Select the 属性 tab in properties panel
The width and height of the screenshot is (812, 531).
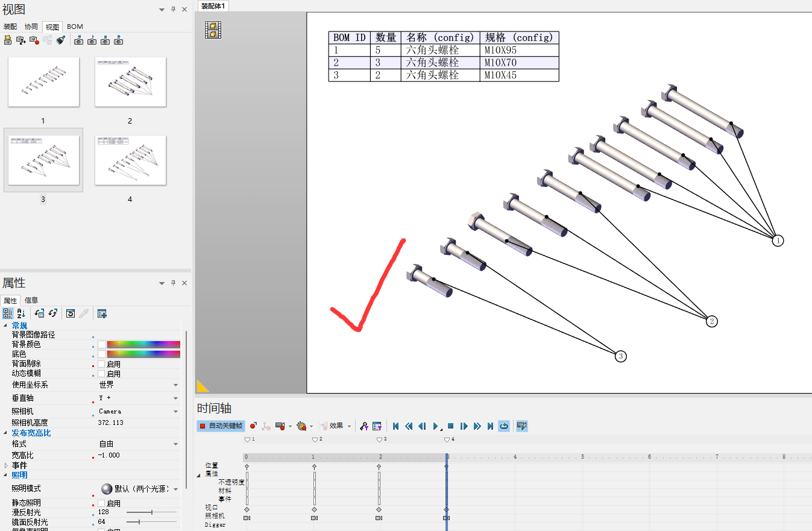click(10, 300)
